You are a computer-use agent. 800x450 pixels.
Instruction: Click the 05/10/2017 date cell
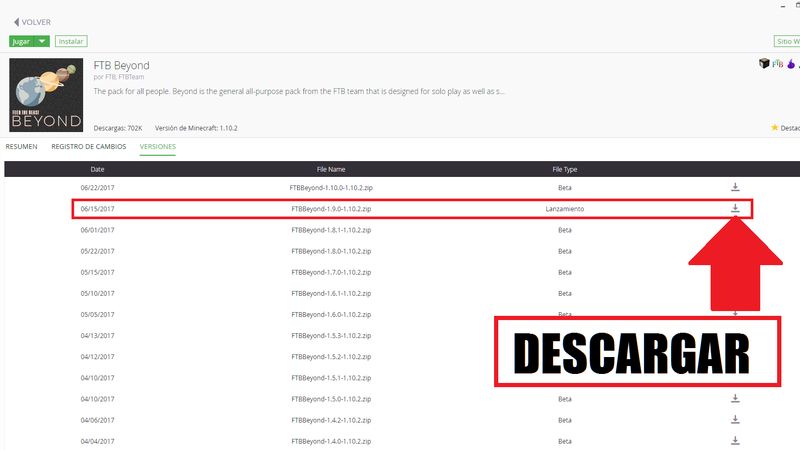(x=97, y=293)
